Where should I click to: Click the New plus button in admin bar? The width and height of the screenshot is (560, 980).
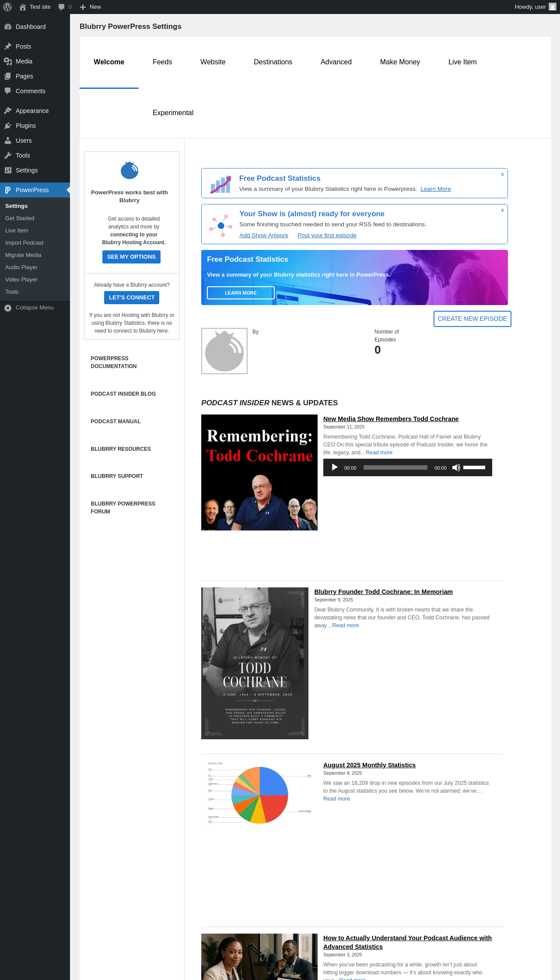click(x=91, y=7)
